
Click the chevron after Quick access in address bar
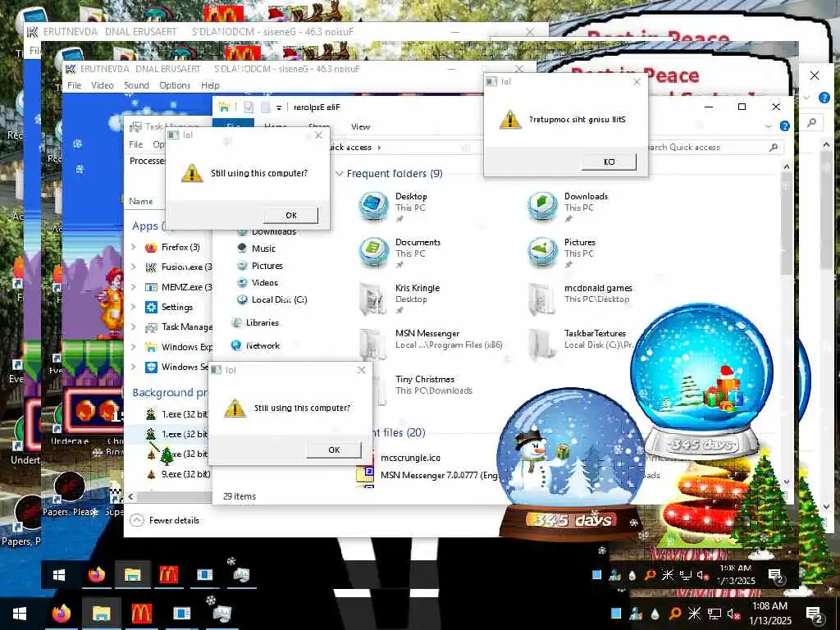pos(379,148)
